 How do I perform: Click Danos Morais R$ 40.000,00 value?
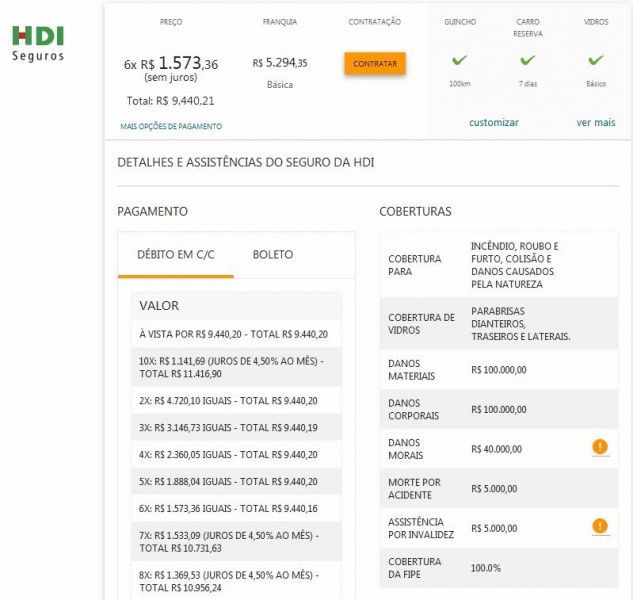496,449
